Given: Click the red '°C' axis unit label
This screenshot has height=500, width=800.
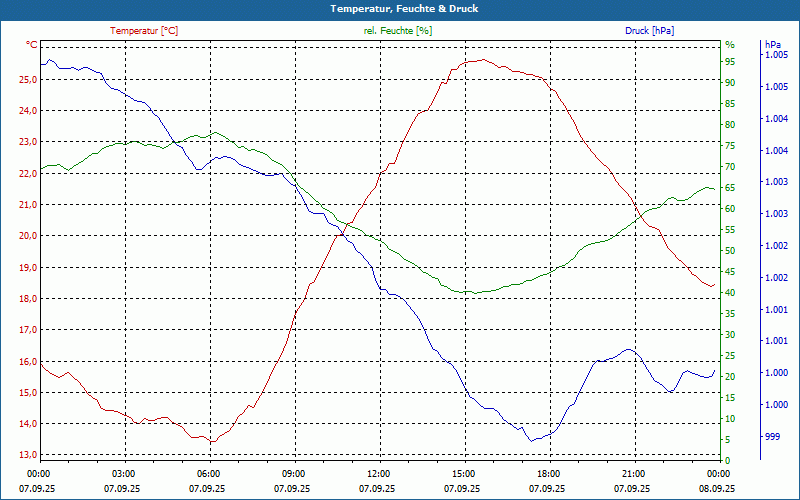Looking at the screenshot, I should point(31,45).
